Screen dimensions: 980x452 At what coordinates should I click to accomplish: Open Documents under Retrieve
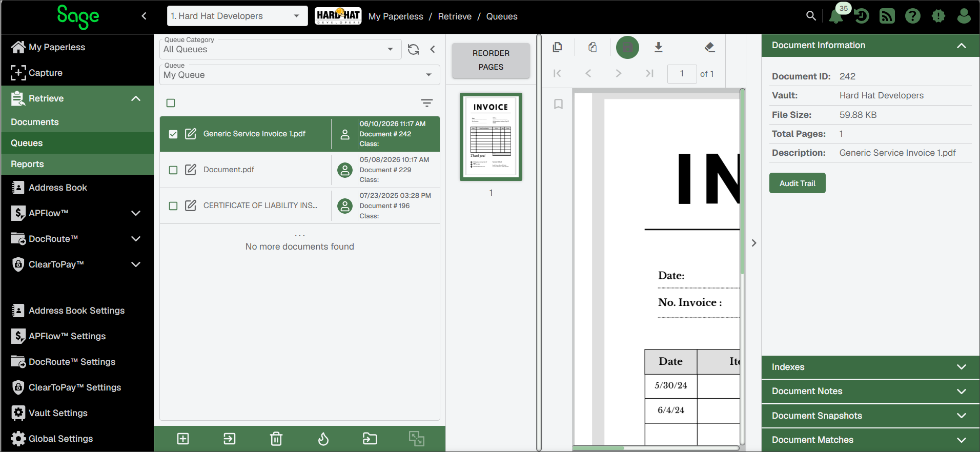coord(77,122)
